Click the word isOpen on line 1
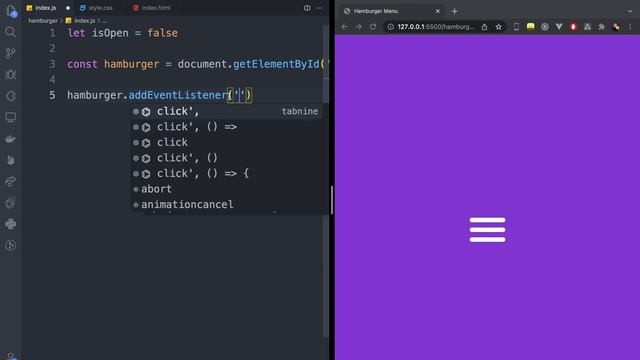Image resolution: width=640 pixels, height=360 pixels. pyautogui.click(x=110, y=33)
